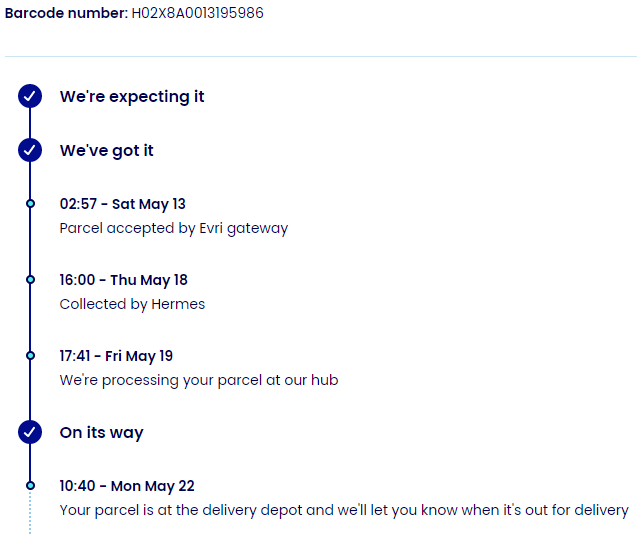Click the "Collected by Hermes" event text
Screen dimensions: 637x536
click(132, 304)
